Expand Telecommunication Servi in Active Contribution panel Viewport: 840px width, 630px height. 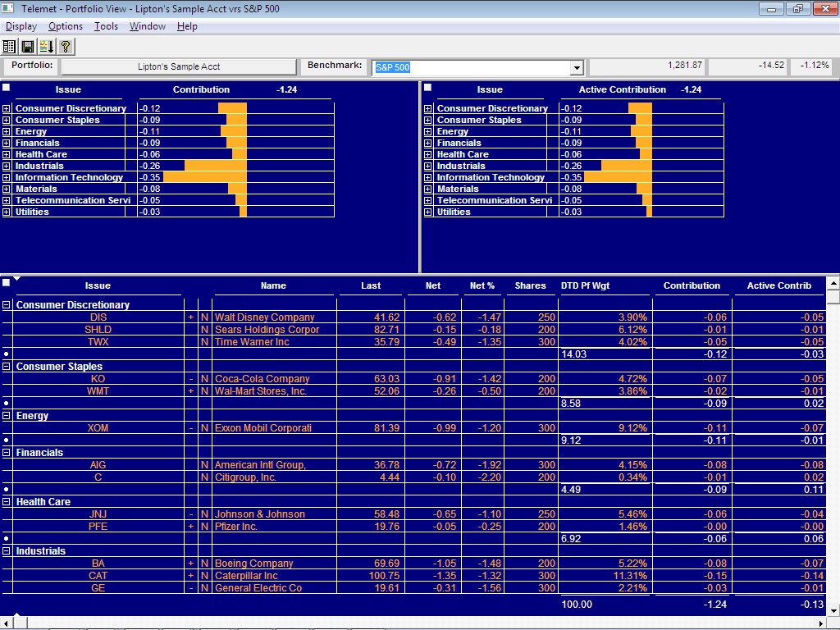click(x=427, y=200)
